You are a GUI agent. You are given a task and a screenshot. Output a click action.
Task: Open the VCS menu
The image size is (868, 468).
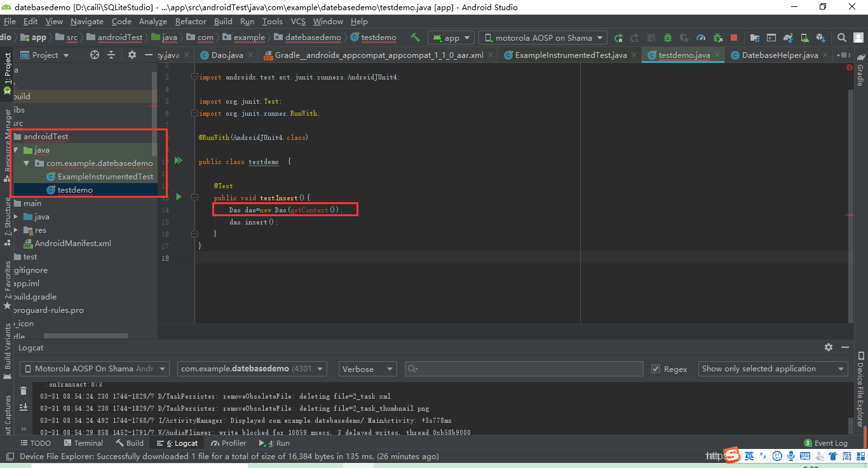pyautogui.click(x=298, y=21)
